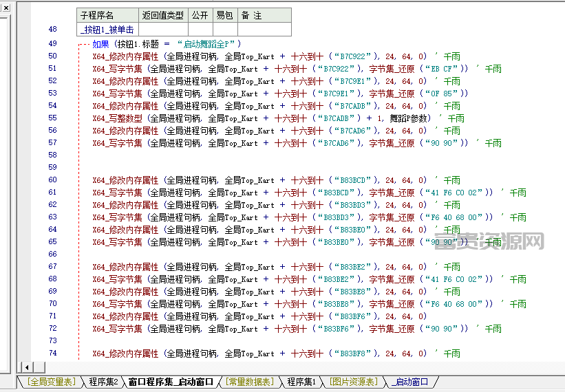Click the 如果 keyword on line 49
The width and height of the screenshot is (565, 392).
point(100,44)
